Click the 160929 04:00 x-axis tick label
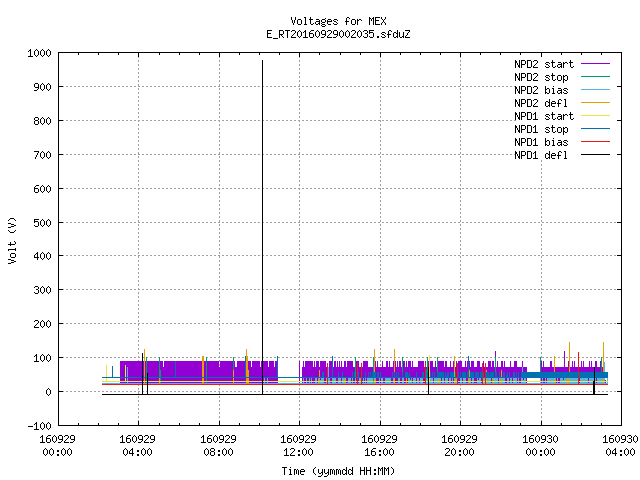This screenshot has height=480, width=640. pyautogui.click(x=138, y=446)
